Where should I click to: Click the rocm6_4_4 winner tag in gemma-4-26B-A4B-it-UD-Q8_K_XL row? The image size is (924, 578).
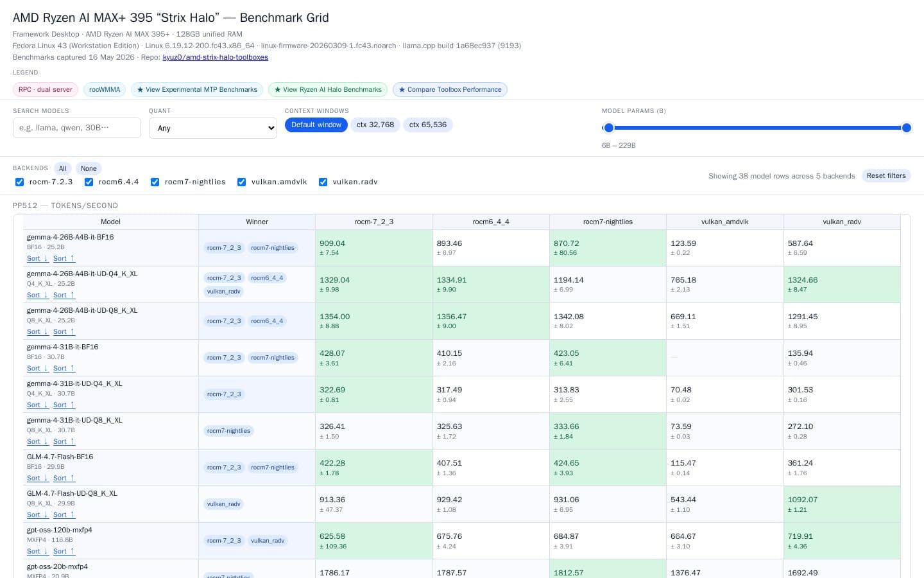pyautogui.click(x=267, y=321)
